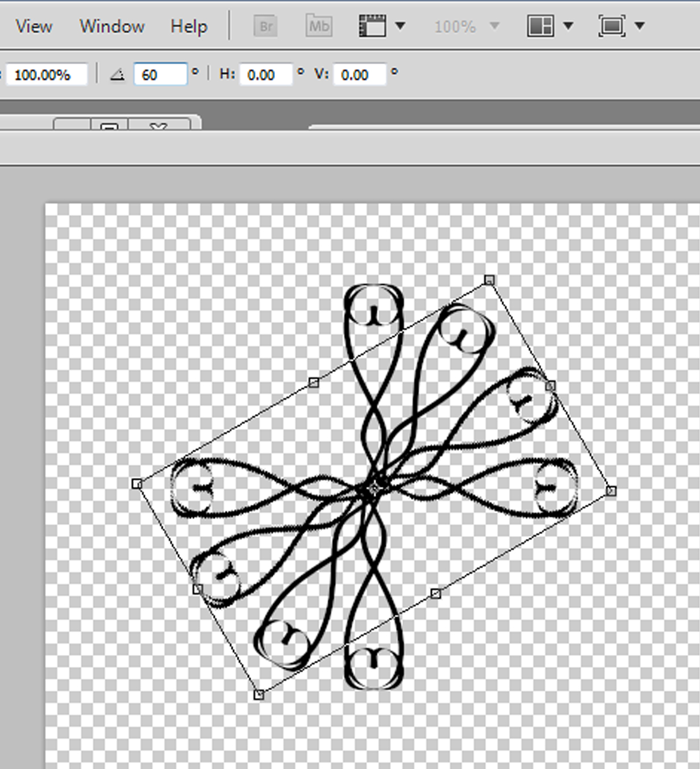
Task: Select the scale field showing 100.00%
Action: point(45,73)
